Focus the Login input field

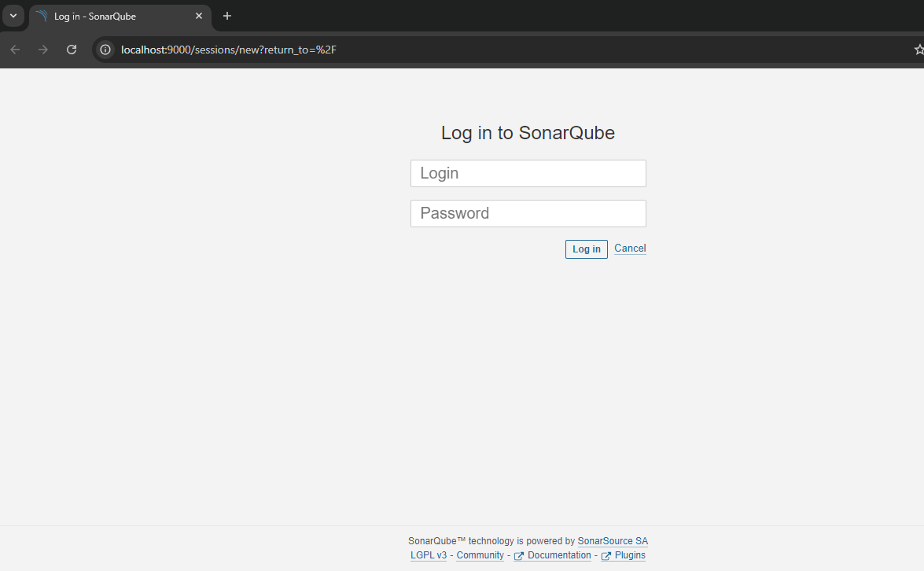[x=528, y=173]
